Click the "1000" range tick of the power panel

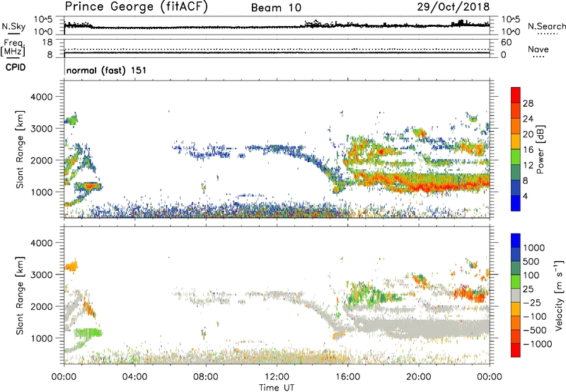click(42, 192)
